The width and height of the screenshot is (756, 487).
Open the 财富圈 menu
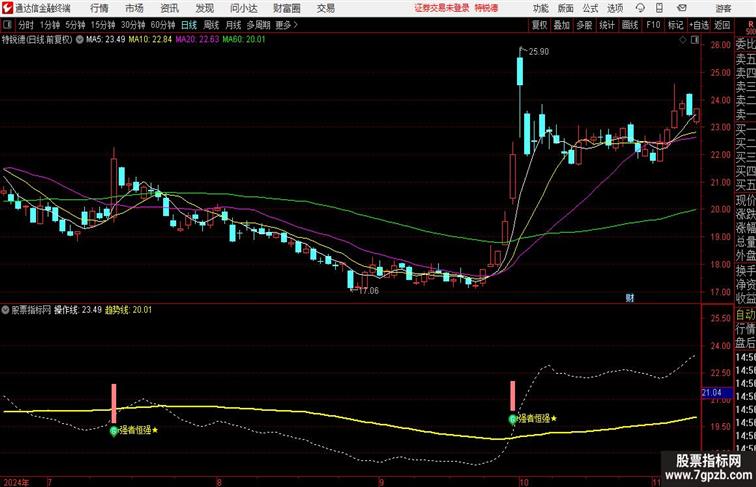[x=286, y=8]
